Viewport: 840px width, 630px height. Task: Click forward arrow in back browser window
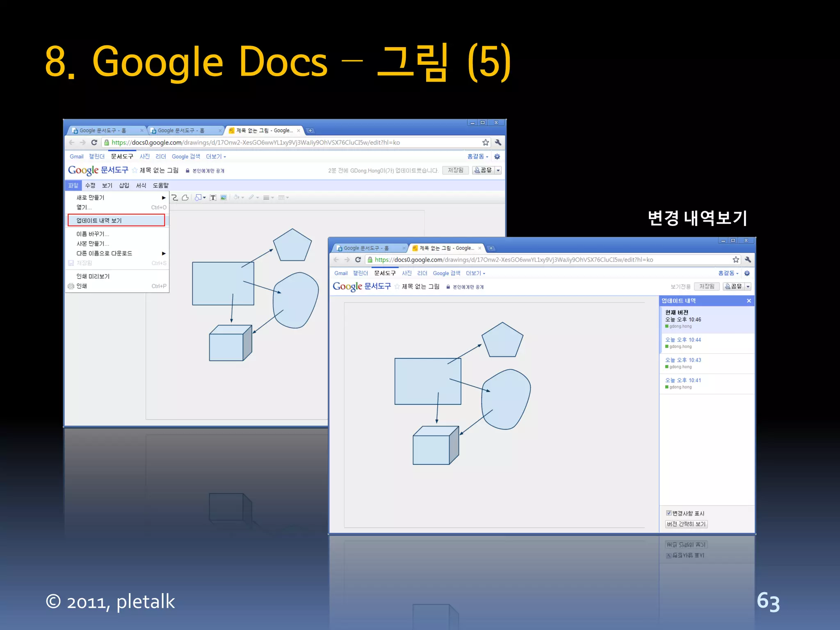pyautogui.click(x=83, y=142)
